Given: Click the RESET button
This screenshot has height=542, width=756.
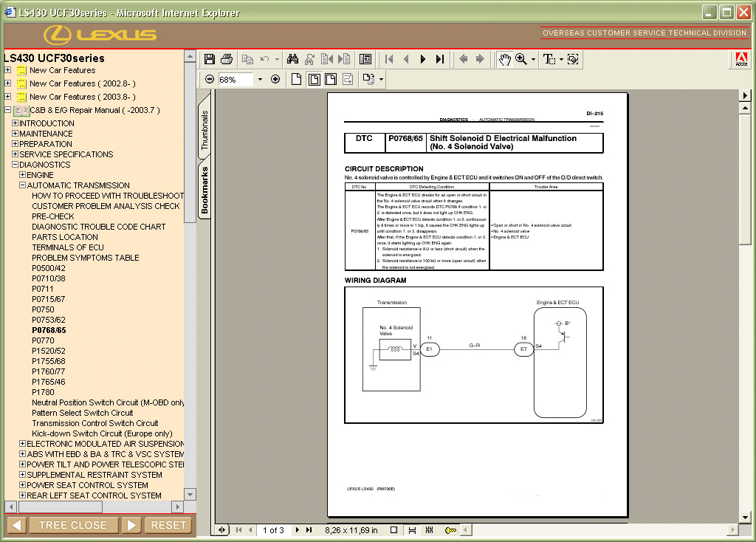Looking at the screenshot, I should click(x=168, y=525).
